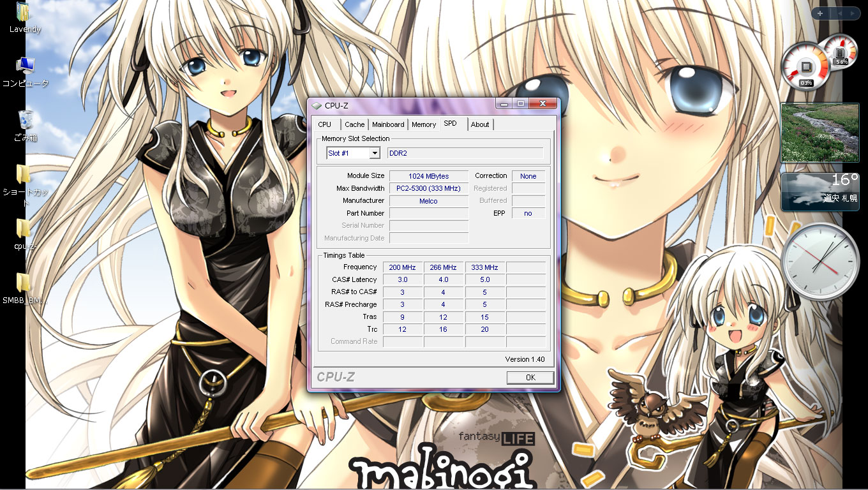Click the RAS# Precharge value 5

(485, 304)
